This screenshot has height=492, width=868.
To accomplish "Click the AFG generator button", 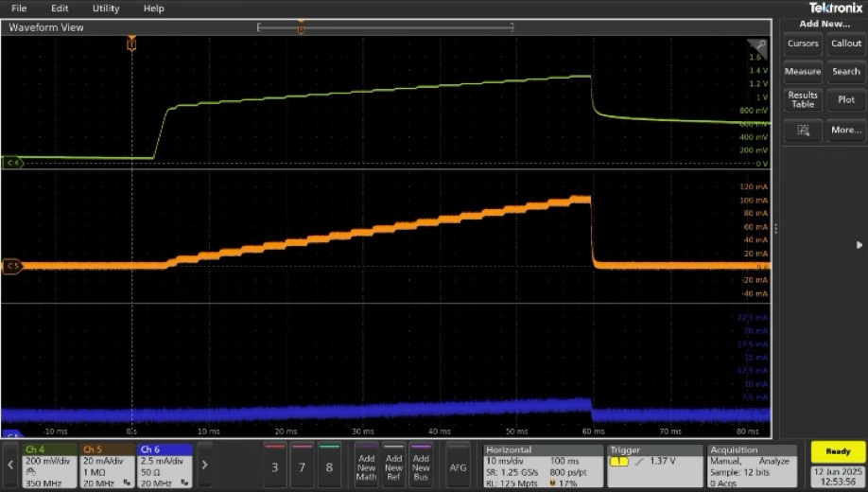I will [x=458, y=465].
